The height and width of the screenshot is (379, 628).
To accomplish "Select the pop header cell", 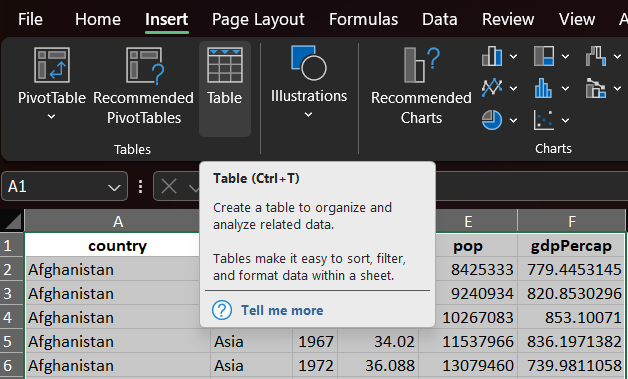I will tap(477, 245).
